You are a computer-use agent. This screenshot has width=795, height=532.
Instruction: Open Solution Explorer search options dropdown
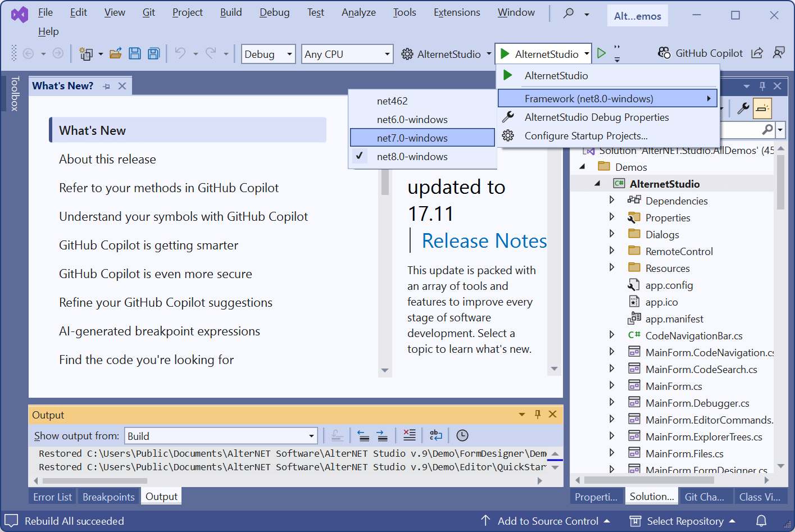point(781,130)
